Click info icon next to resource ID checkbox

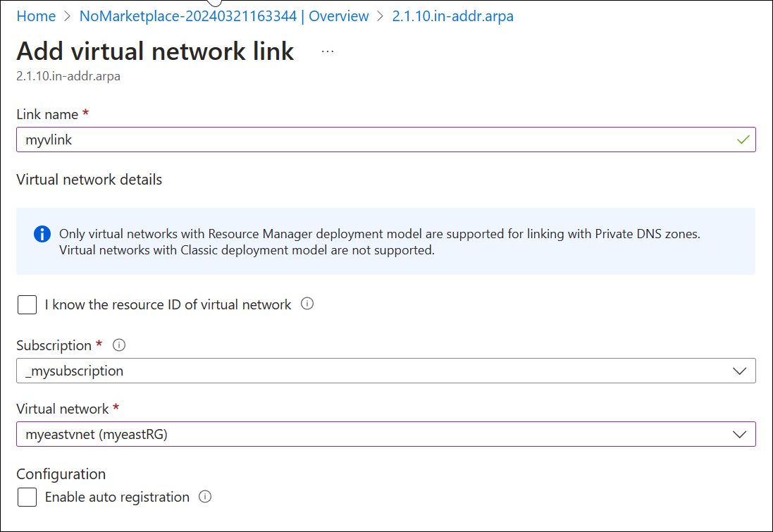pyautogui.click(x=307, y=304)
